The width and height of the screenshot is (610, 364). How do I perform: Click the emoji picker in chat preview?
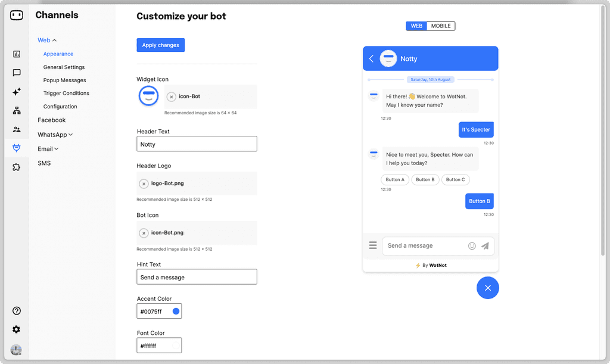point(472,245)
